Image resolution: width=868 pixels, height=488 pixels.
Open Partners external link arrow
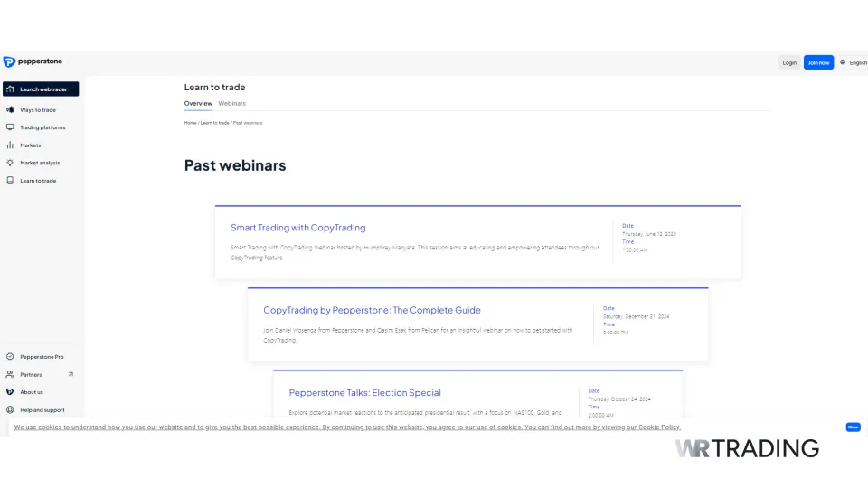tap(71, 374)
